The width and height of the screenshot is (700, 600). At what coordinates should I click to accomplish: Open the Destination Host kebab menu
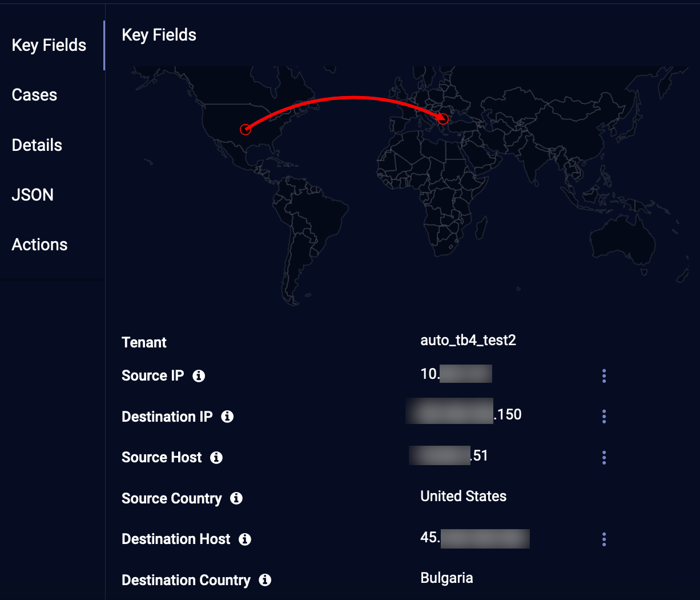pyautogui.click(x=604, y=539)
